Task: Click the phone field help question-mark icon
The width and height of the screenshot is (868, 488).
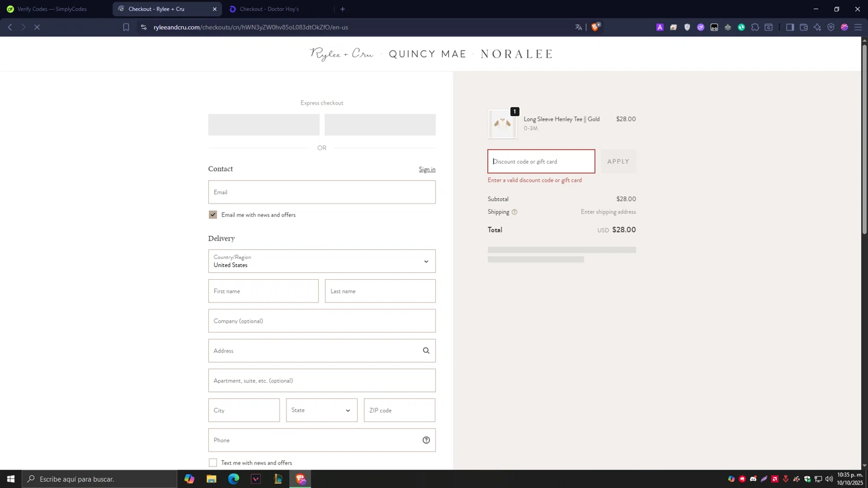Action: (426, 440)
